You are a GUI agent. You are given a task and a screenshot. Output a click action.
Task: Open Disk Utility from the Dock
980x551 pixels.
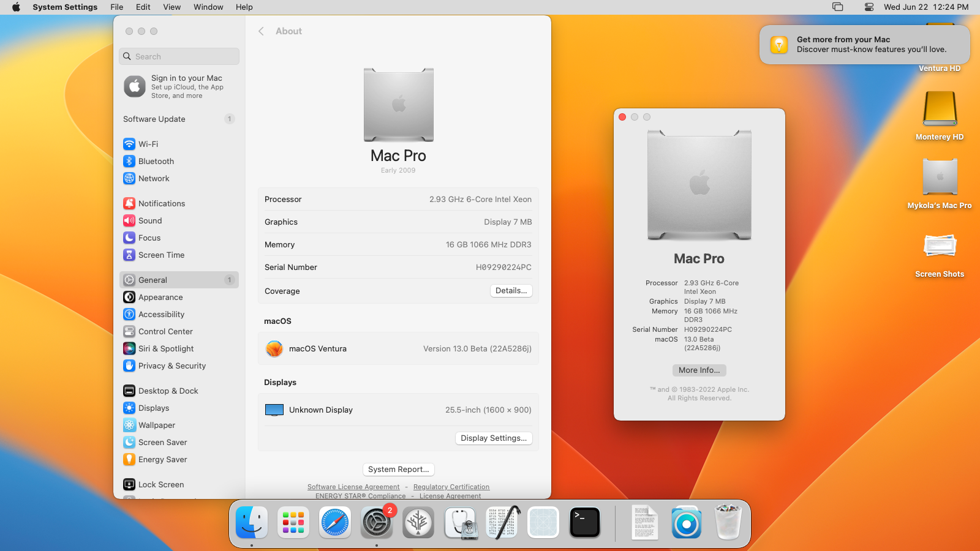point(461,522)
